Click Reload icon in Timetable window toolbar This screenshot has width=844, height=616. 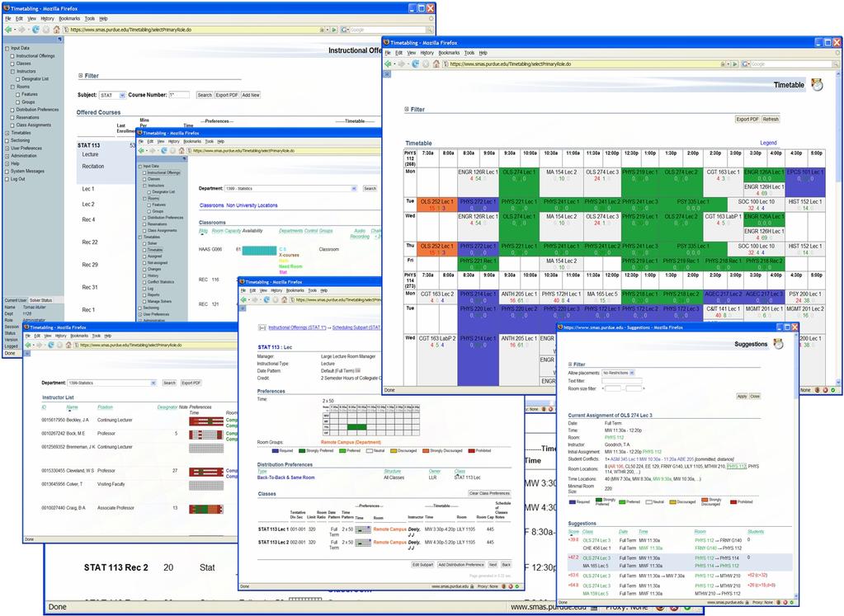(x=415, y=63)
